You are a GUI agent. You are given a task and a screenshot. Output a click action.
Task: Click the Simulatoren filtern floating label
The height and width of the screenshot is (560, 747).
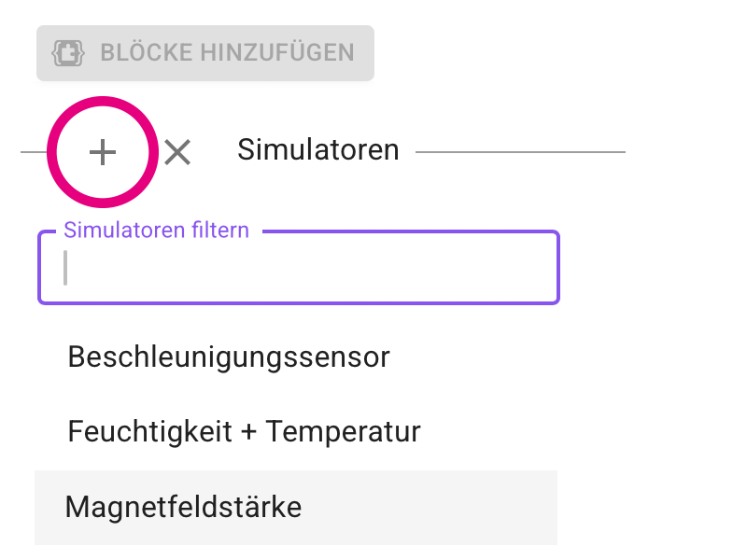point(156,230)
